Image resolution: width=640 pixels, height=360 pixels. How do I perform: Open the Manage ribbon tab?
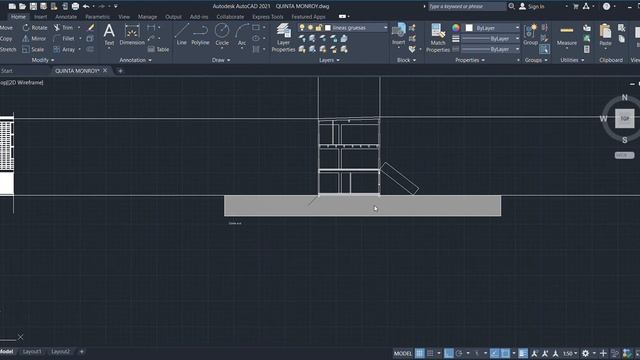click(147, 17)
